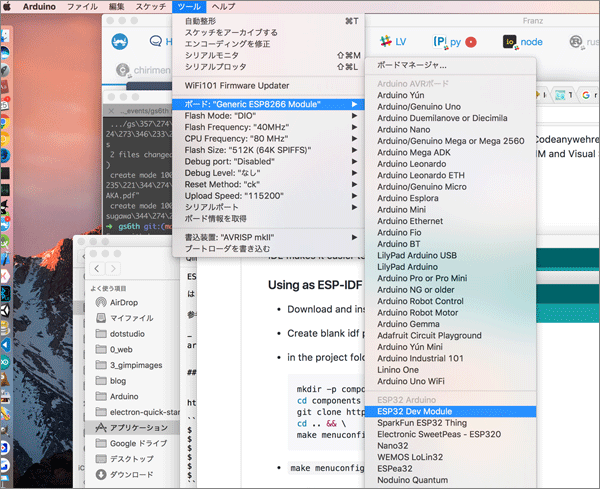
Task: Select Electronic SweetPeas - ESP320 board
Action: (450, 435)
